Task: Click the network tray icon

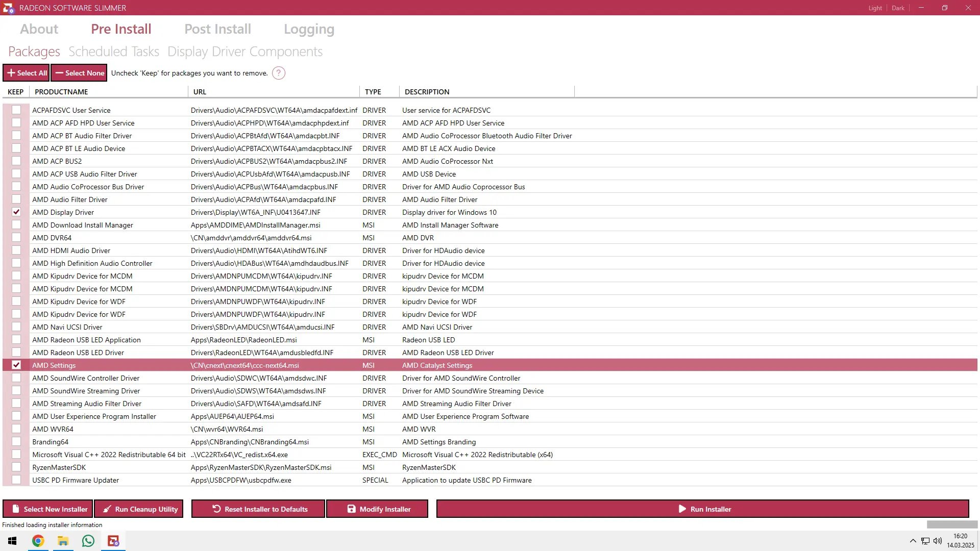Action: coord(925,541)
